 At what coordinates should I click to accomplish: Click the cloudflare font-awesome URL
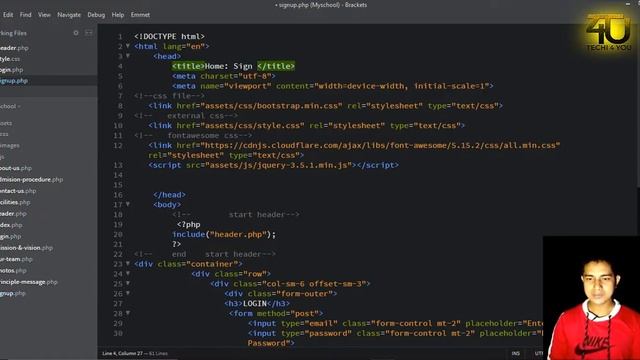point(380,145)
